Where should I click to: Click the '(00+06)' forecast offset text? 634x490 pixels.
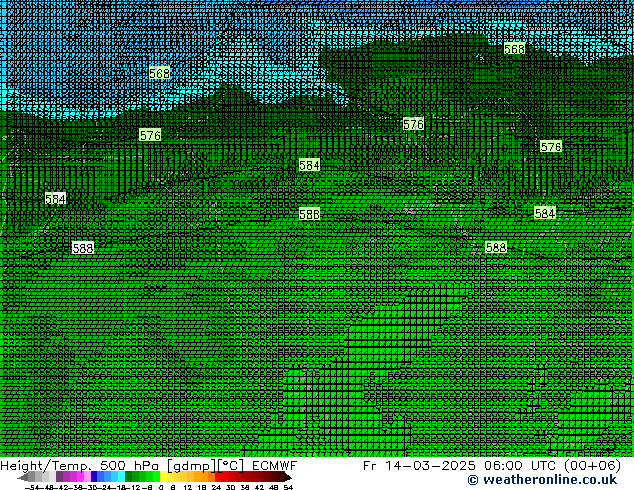(592, 466)
